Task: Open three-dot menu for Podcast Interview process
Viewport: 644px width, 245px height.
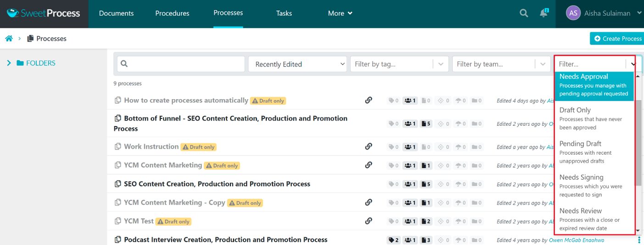Action: pyautogui.click(x=639, y=239)
